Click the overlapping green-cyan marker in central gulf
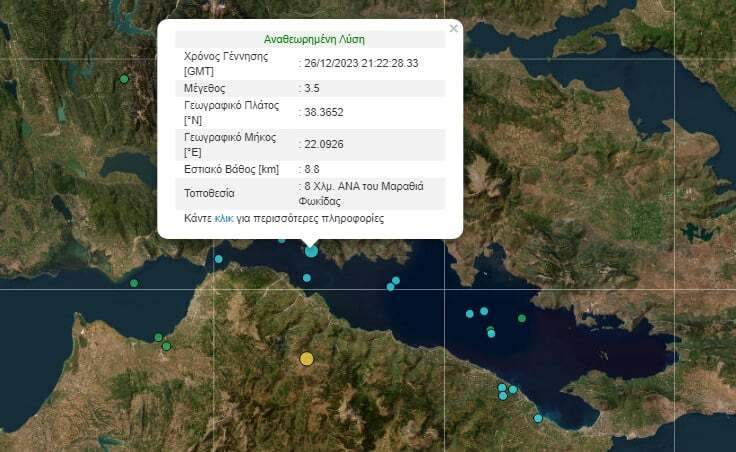Image resolution: width=736 pixels, height=452 pixels. coord(490,331)
